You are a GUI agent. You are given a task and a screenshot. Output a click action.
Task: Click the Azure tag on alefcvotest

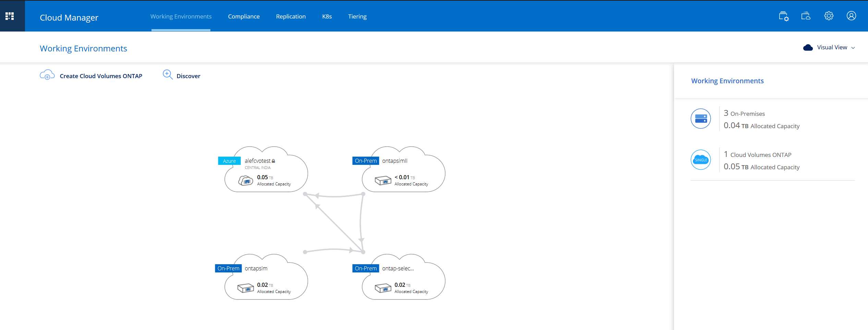[x=229, y=161]
